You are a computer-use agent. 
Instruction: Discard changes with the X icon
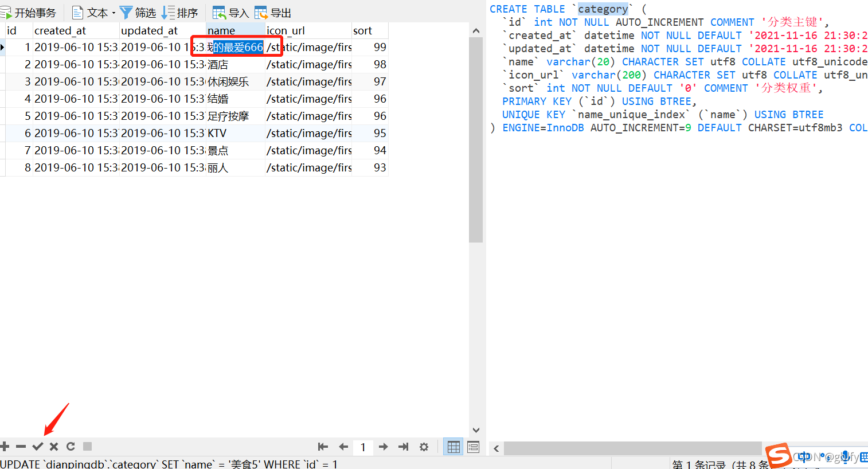point(54,447)
